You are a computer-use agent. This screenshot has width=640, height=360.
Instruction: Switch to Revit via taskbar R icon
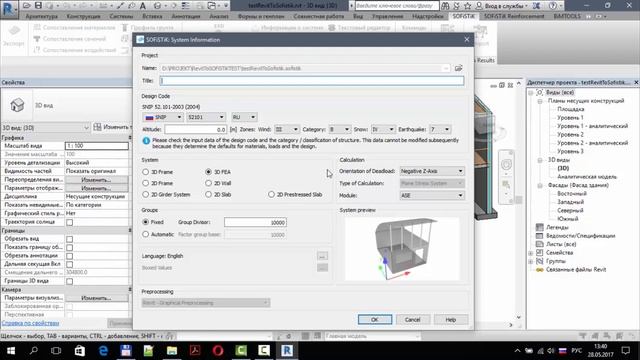[287, 351]
